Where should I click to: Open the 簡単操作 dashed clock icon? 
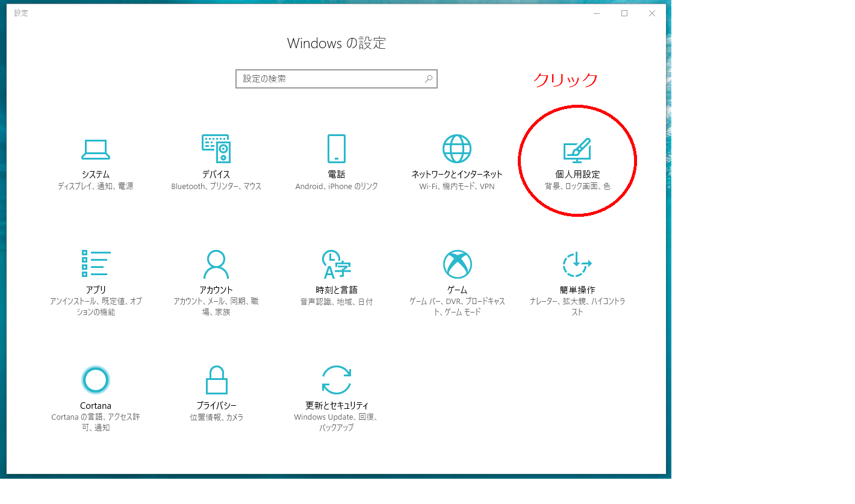tap(577, 264)
